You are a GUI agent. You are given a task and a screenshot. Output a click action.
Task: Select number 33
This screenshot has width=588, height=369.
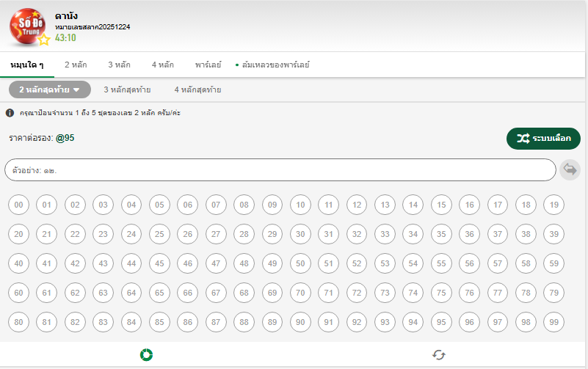click(x=385, y=234)
